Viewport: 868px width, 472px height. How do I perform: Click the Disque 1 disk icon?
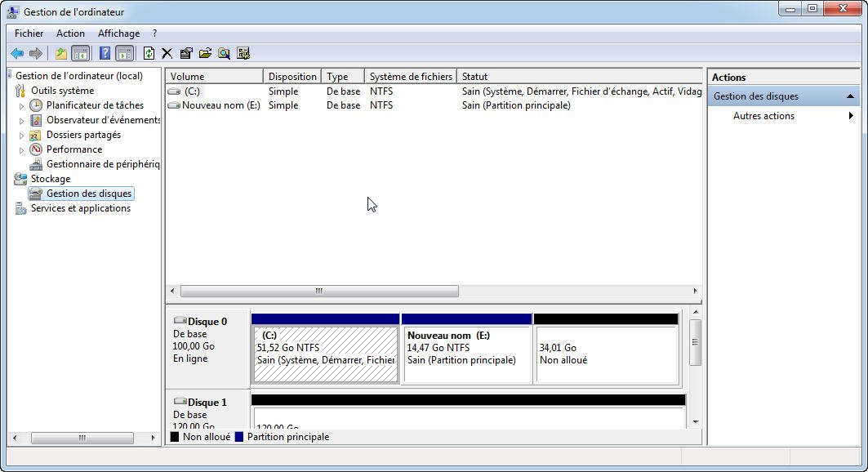coord(180,401)
